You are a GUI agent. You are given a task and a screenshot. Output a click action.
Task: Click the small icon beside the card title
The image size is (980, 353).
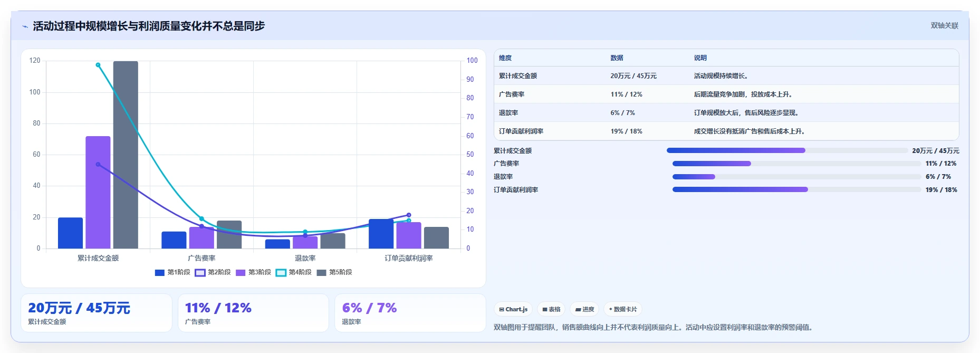(25, 26)
